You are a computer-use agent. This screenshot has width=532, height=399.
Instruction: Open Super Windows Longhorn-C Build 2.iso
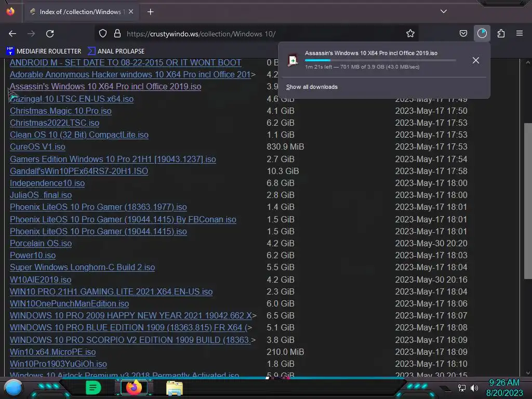click(x=83, y=268)
